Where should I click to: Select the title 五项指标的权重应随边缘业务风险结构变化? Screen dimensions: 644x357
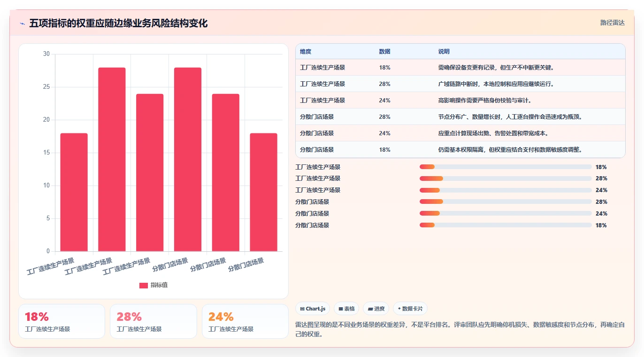118,23
